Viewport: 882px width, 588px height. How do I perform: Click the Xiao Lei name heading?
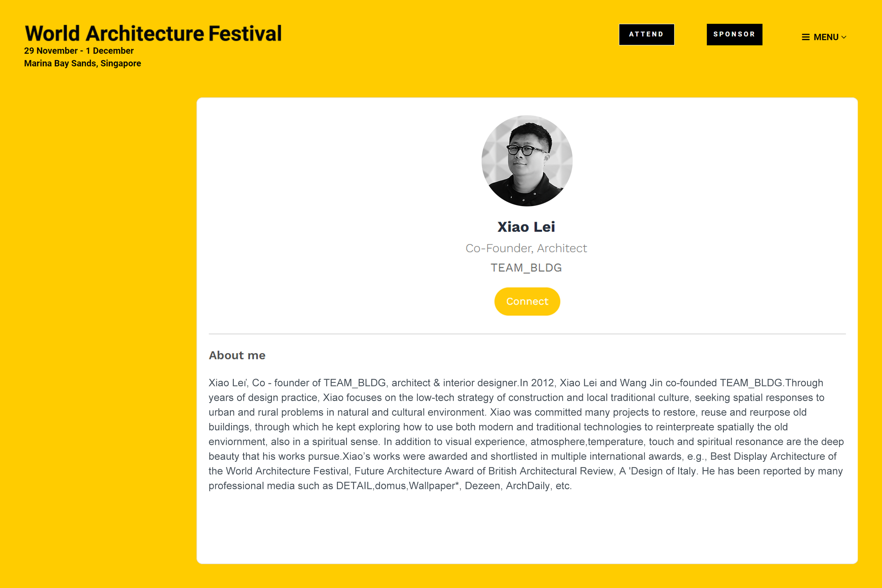click(526, 227)
